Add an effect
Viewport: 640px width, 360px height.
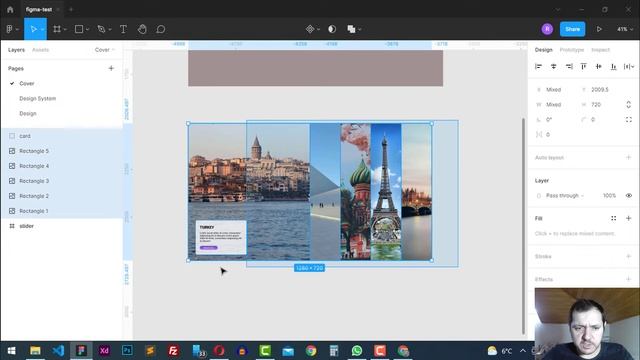629,279
